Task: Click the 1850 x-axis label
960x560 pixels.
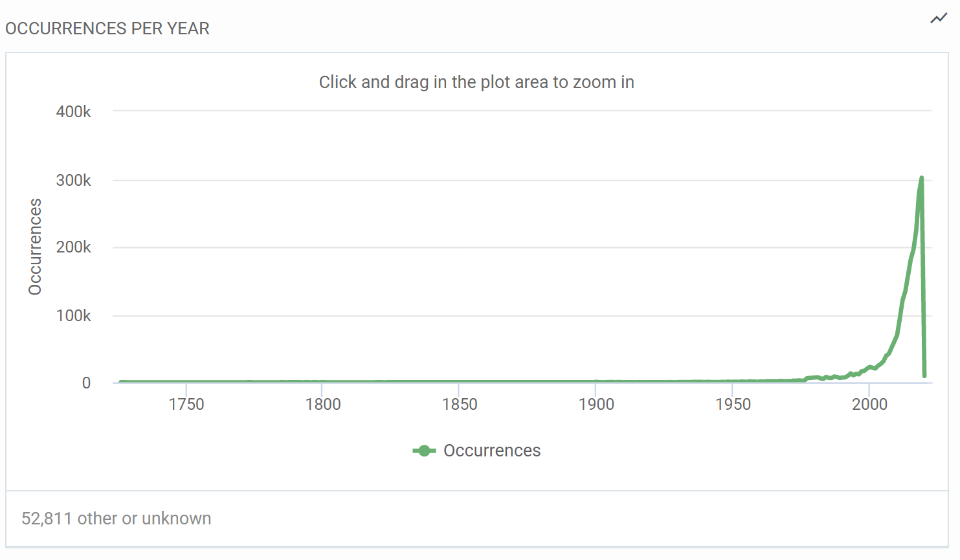Action: click(460, 405)
